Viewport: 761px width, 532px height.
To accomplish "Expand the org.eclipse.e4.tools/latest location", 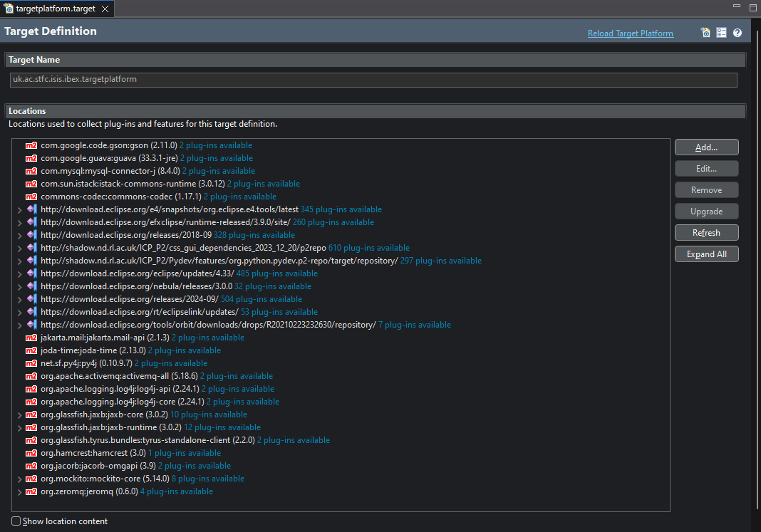I will pos(20,210).
